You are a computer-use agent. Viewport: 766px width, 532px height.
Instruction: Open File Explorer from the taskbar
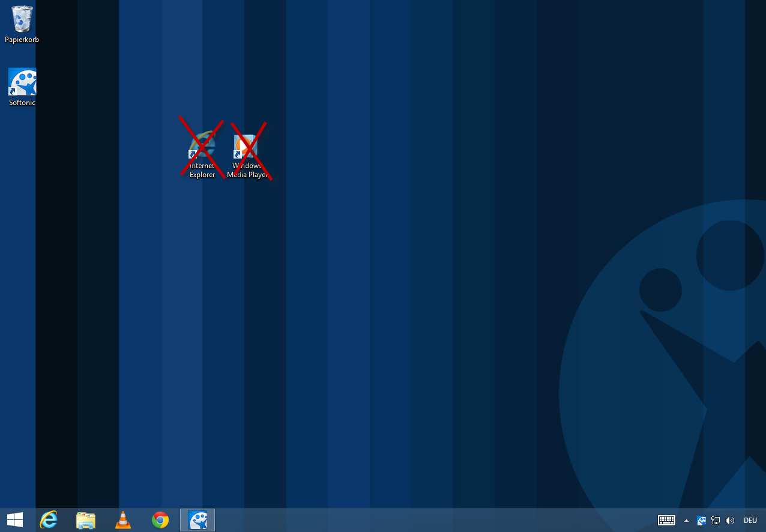click(x=86, y=520)
